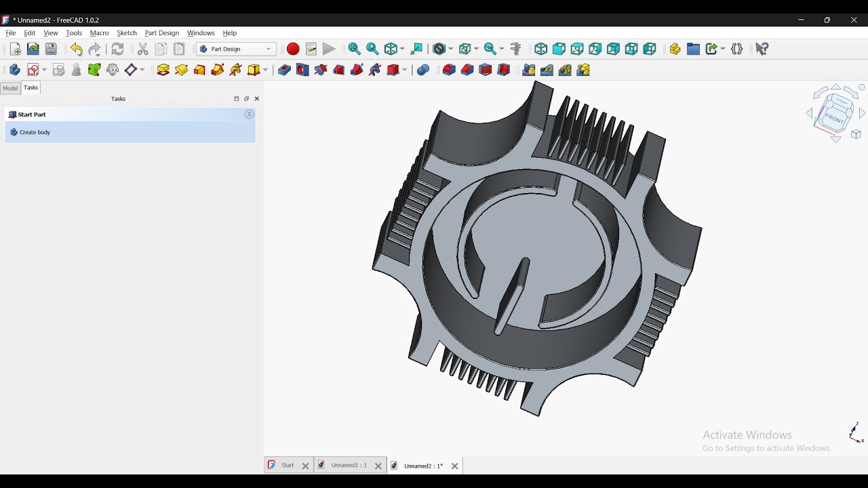Image resolution: width=868 pixels, height=488 pixels.
Task: Start macro recording with the red circle
Action: click(293, 49)
